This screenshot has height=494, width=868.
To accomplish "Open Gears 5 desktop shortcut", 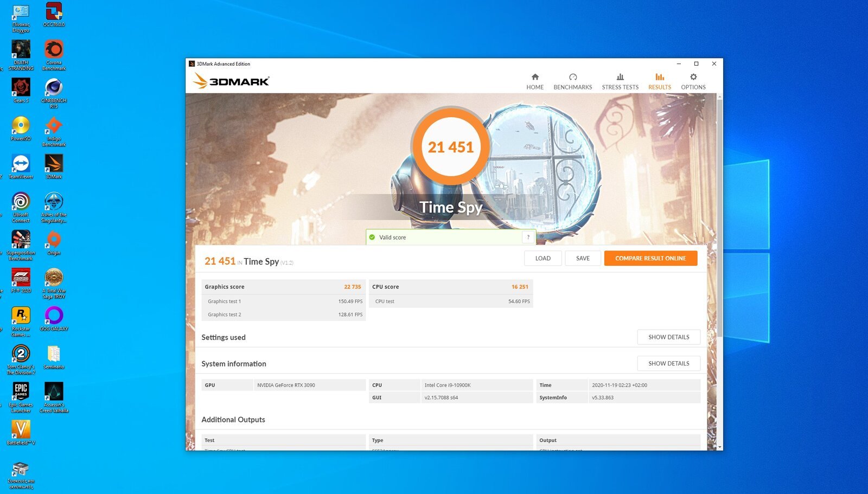I will point(21,90).
